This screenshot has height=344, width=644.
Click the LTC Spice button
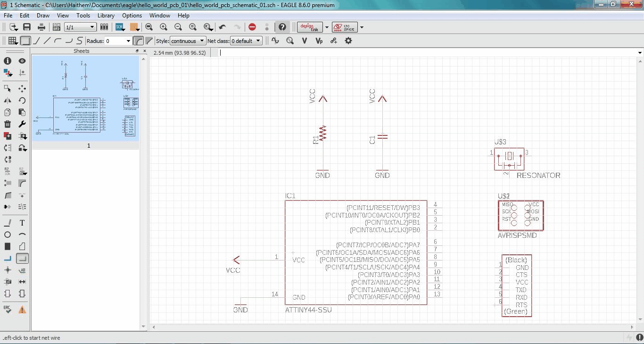point(345,27)
